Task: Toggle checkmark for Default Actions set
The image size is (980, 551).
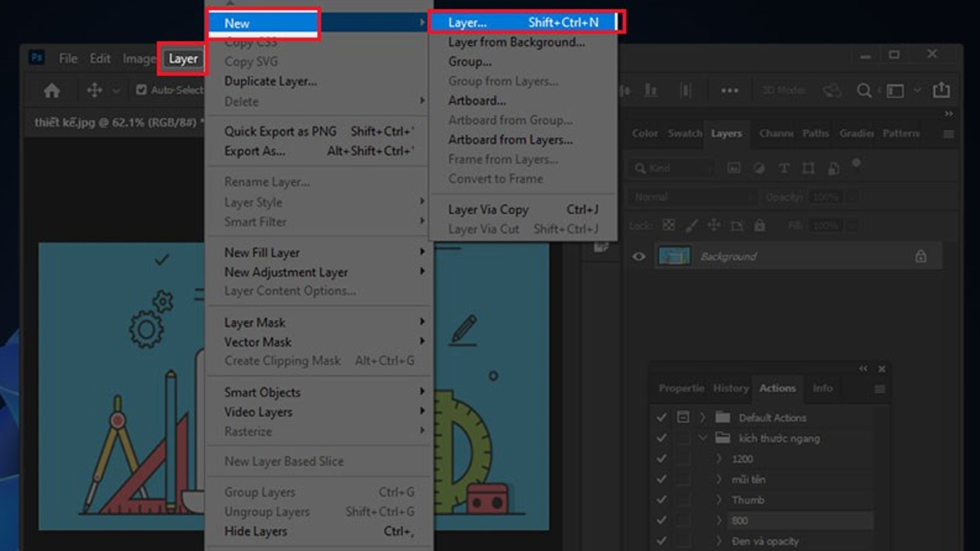Action: click(661, 417)
